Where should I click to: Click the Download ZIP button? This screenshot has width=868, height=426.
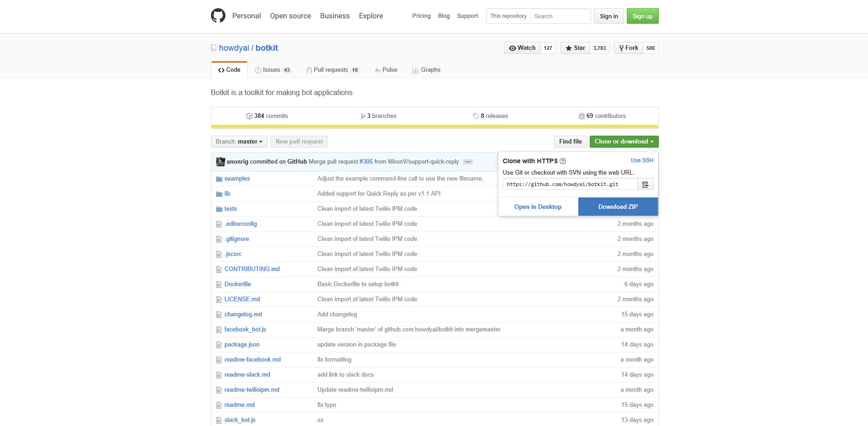(618, 207)
